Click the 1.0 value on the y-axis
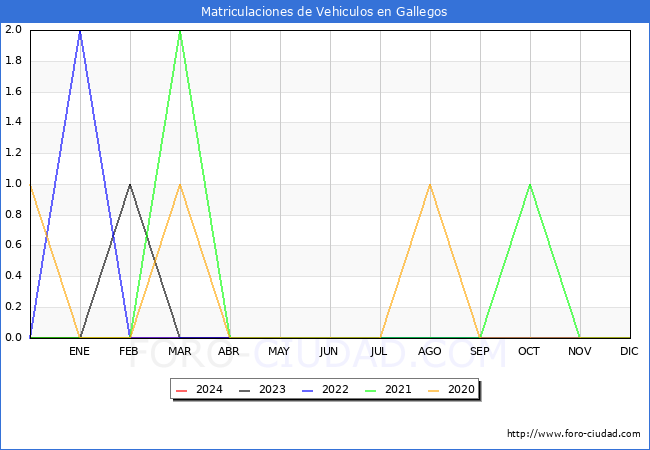650x450 pixels. pyautogui.click(x=13, y=184)
